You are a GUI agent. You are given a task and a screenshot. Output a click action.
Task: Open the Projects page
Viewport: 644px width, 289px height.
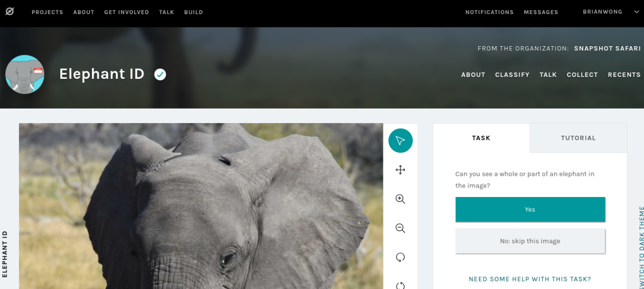pyautogui.click(x=47, y=12)
